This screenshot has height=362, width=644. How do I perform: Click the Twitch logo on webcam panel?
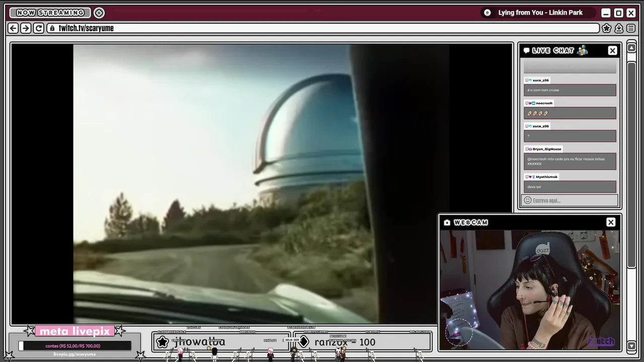point(601,341)
